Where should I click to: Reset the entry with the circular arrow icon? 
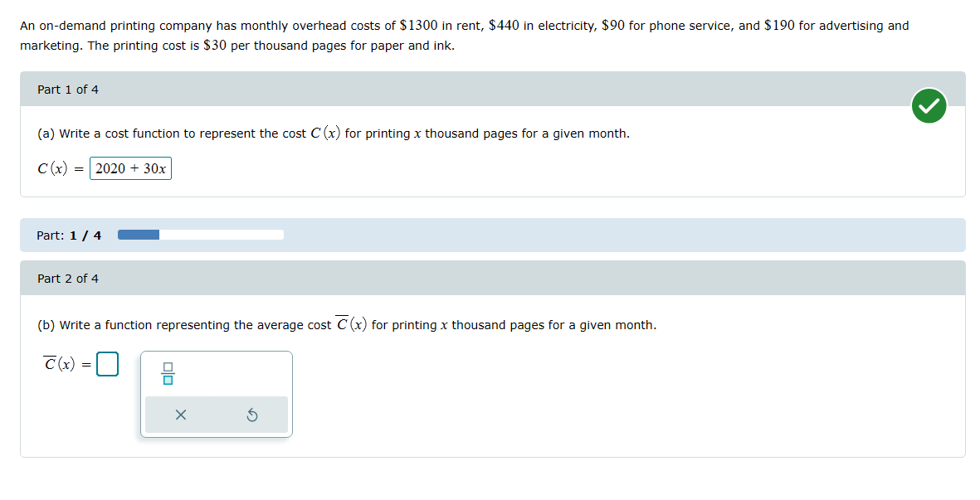(x=254, y=415)
